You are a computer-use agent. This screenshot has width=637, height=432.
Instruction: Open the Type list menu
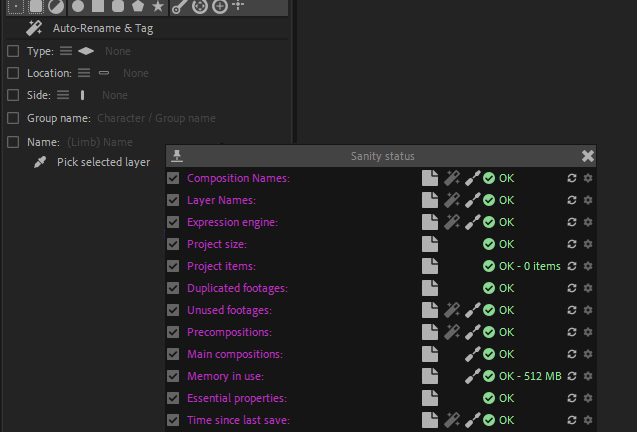[x=66, y=51]
